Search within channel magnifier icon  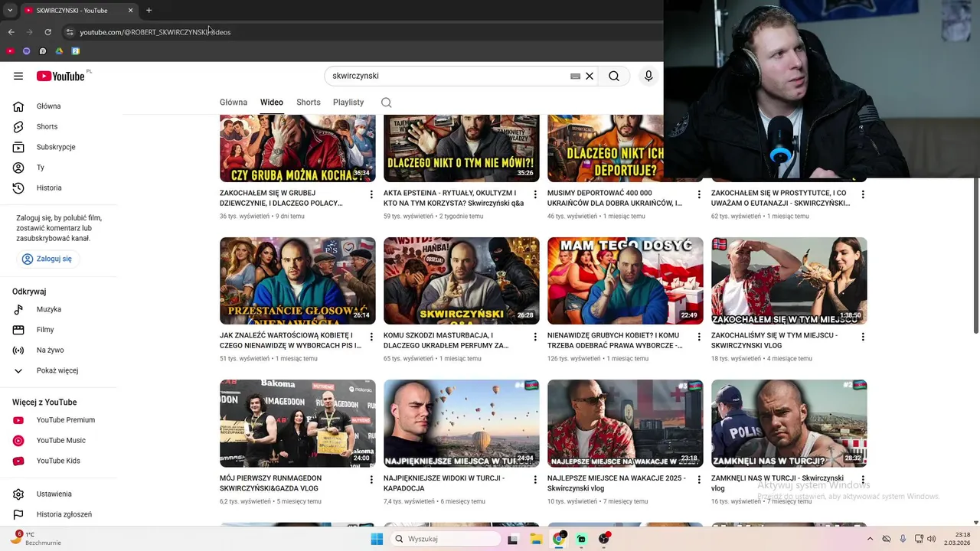[x=386, y=103]
